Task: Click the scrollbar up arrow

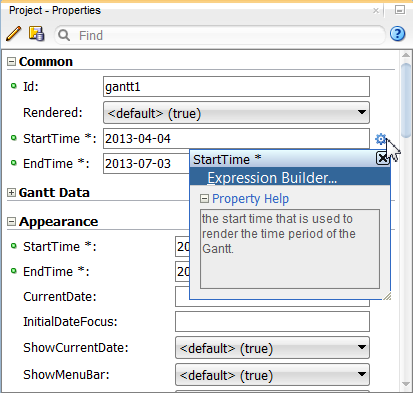Action: coord(406,55)
